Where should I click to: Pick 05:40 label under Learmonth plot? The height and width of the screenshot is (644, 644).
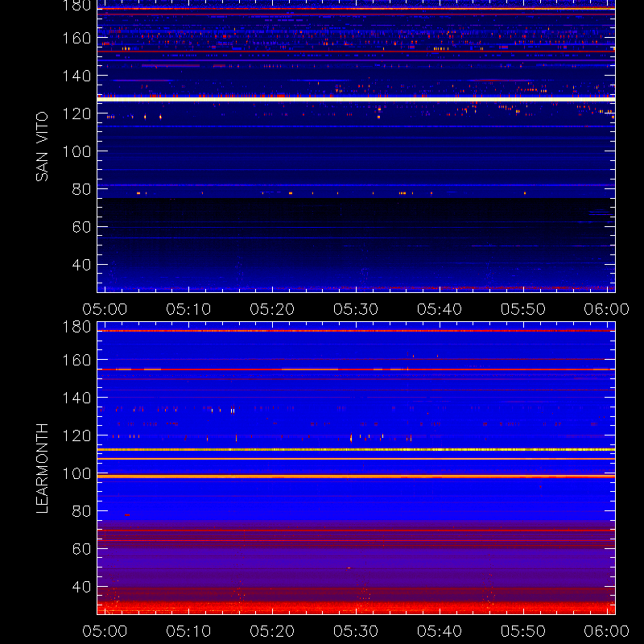(x=440, y=631)
